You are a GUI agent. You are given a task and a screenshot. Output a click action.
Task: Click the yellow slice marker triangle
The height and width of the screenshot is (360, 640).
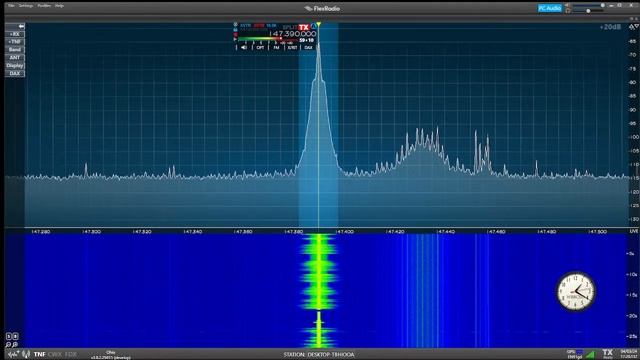(x=318, y=24)
